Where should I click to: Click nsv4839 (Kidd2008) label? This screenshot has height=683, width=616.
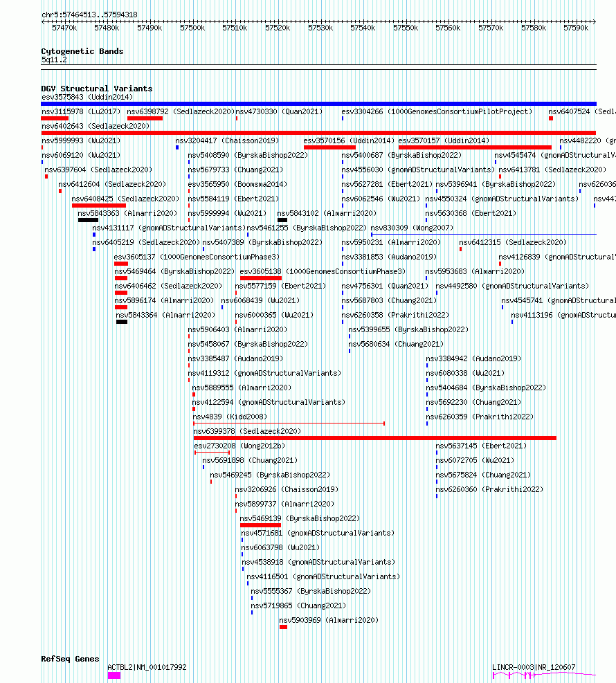230,417
